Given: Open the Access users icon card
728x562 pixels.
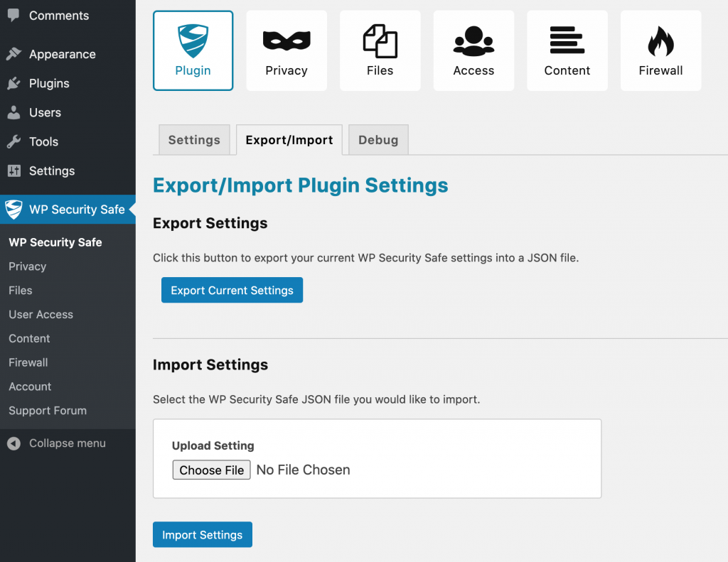Looking at the screenshot, I should point(473,50).
